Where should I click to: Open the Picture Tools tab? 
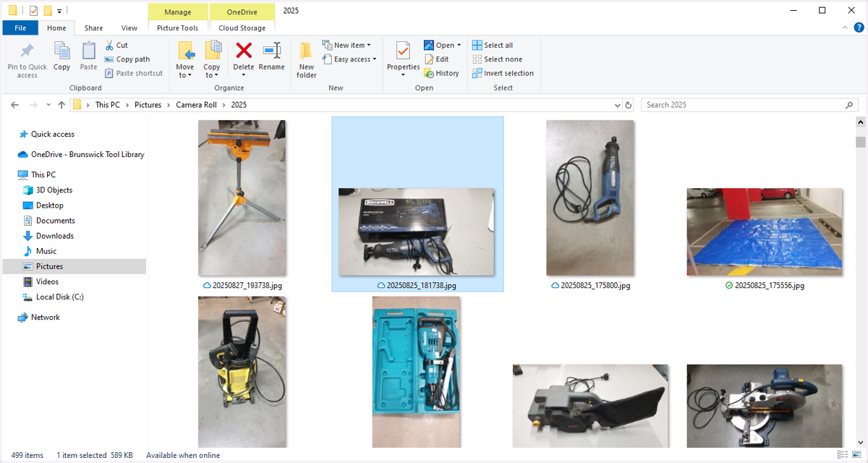pos(178,28)
